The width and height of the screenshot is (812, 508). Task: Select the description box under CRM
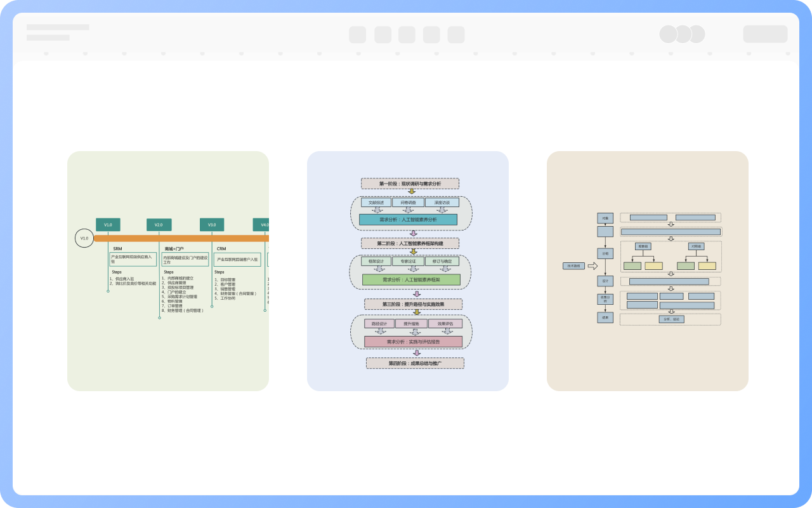(237, 259)
